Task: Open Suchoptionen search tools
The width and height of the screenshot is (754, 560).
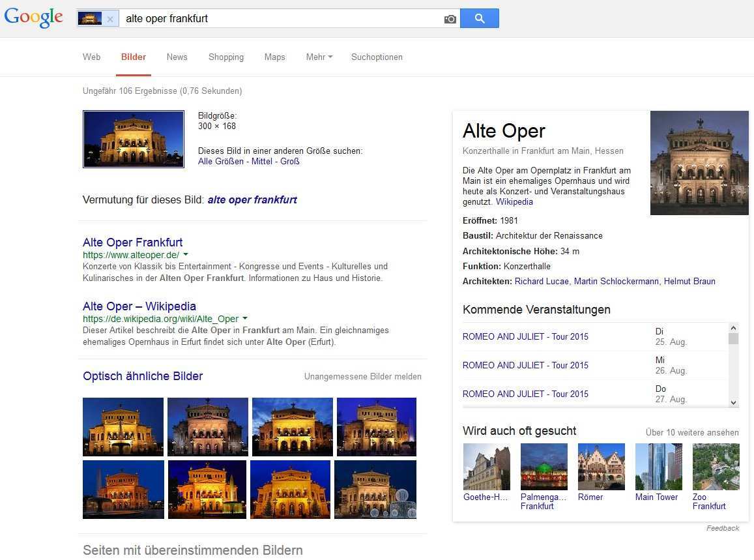Action: point(377,57)
